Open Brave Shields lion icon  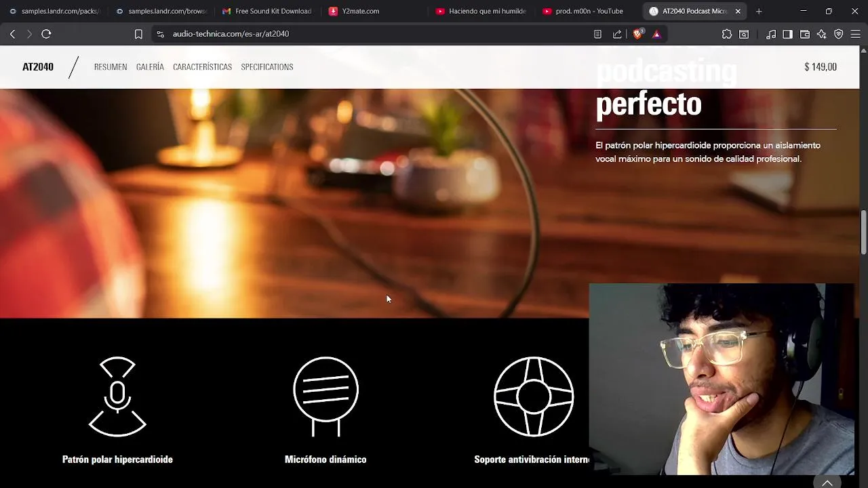click(638, 34)
